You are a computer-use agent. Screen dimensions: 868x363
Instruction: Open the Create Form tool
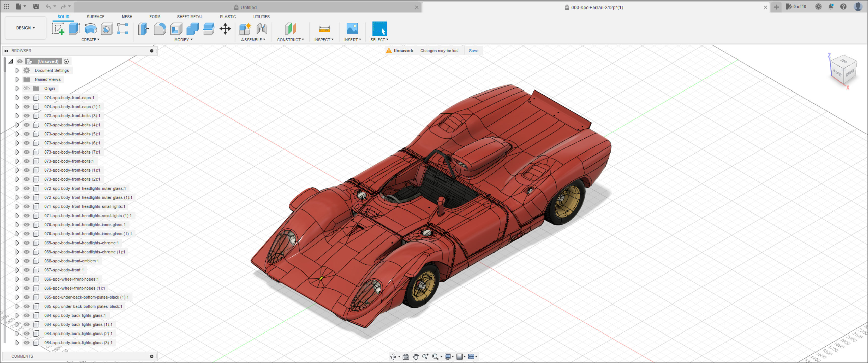point(123,29)
